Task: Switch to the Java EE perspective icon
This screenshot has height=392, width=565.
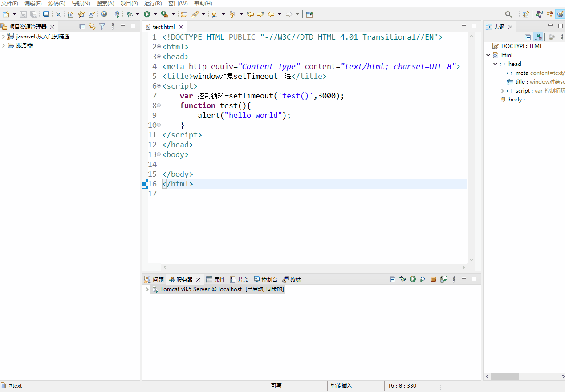Action: pyautogui.click(x=539, y=14)
